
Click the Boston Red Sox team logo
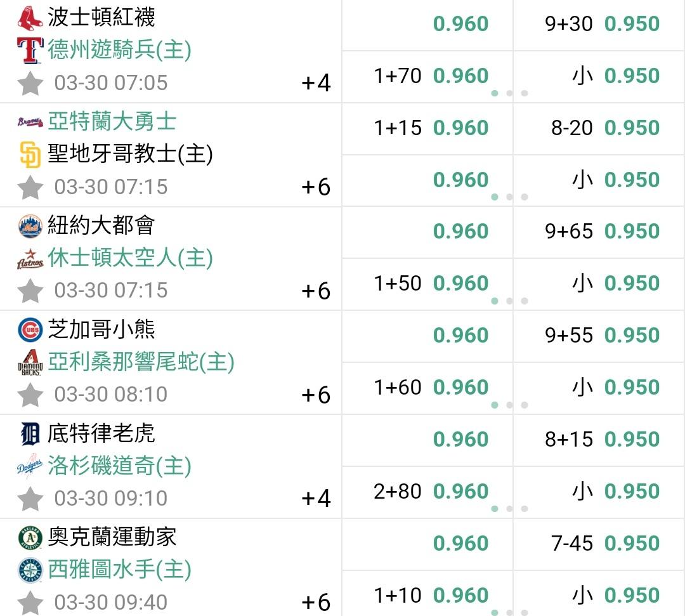click(x=30, y=18)
